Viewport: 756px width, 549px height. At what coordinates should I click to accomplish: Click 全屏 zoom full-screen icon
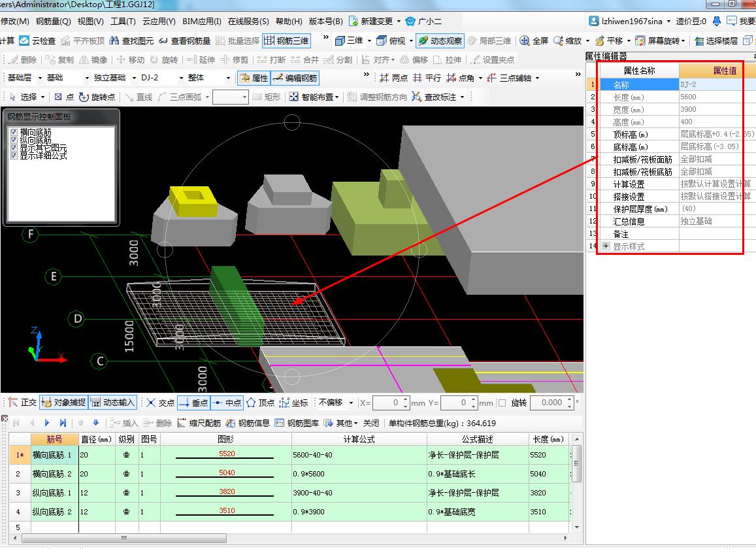(525, 41)
